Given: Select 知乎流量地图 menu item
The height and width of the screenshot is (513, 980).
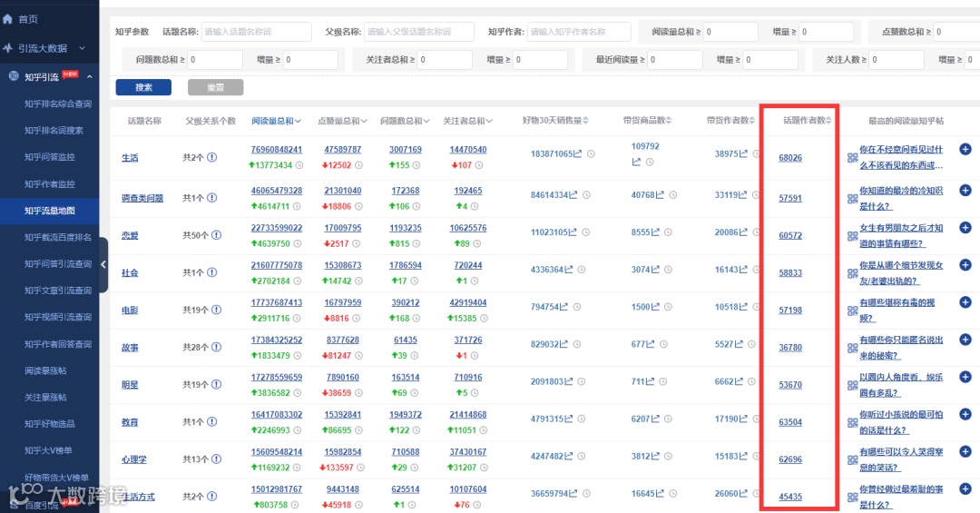Looking at the screenshot, I should (49, 211).
